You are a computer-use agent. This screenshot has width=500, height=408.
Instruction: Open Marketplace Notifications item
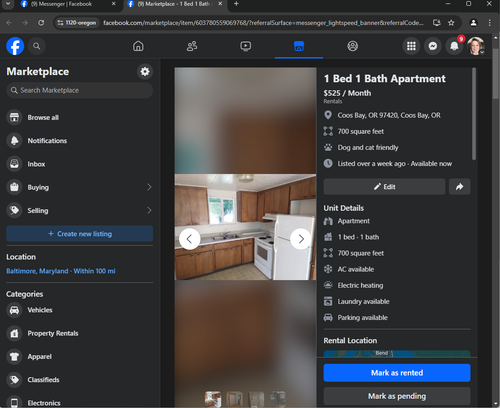coord(79,141)
